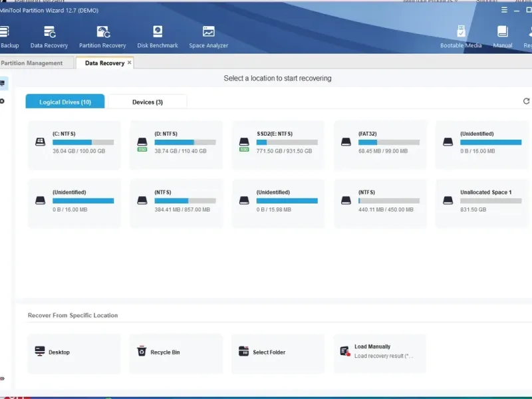Click the Bootable Media icon
Viewport: 532px width, 399px height.
tap(461, 31)
